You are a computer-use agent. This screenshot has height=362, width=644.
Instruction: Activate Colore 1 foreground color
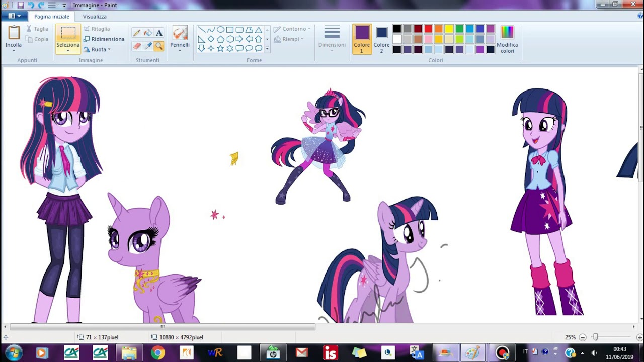[362, 39]
